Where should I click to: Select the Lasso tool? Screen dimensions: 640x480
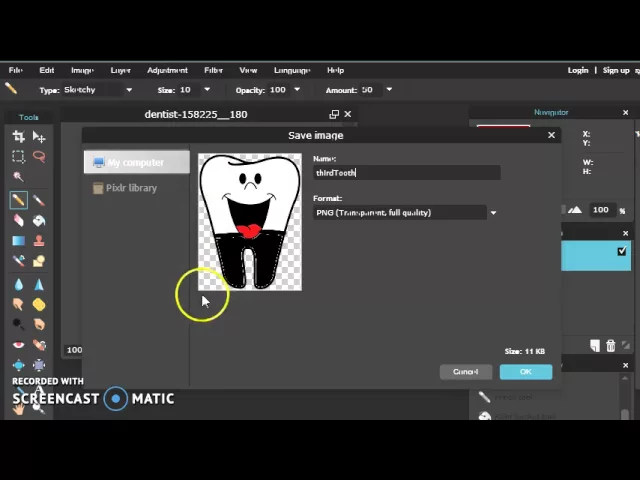click(x=39, y=157)
